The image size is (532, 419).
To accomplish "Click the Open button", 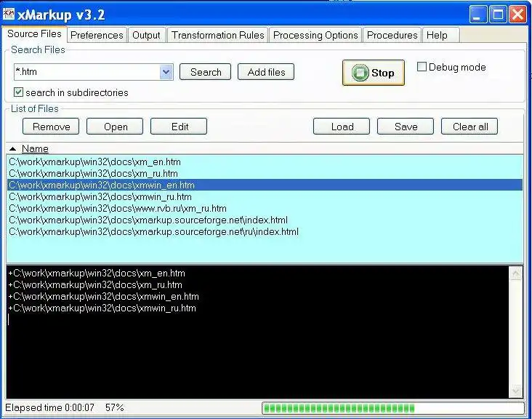I will (115, 127).
